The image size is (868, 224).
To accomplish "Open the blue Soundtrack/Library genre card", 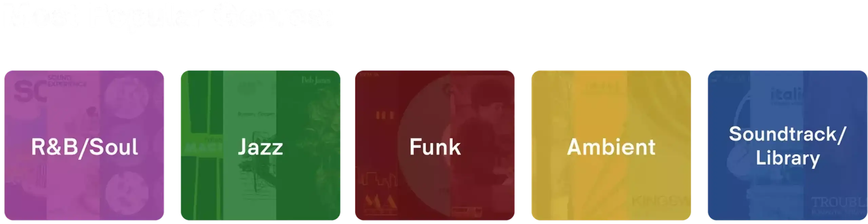I will coord(787,145).
